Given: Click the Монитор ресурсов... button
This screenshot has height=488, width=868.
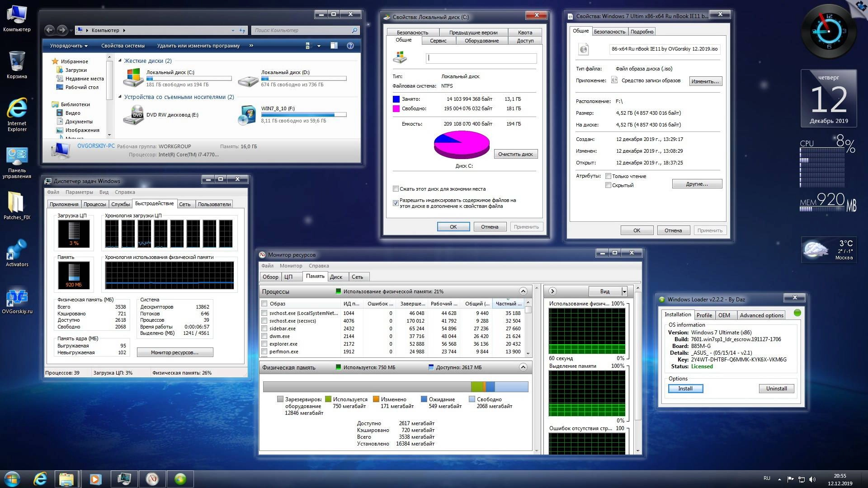Looking at the screenshot, I should pyautogui.click(x=175, y=352).
